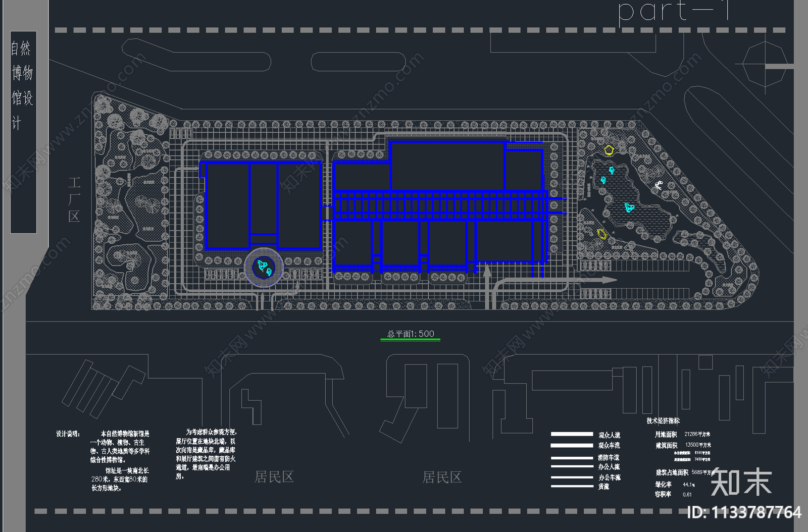
Task: Select the yellow pentagon pavilion above the pond
Action: pos(609,150)
